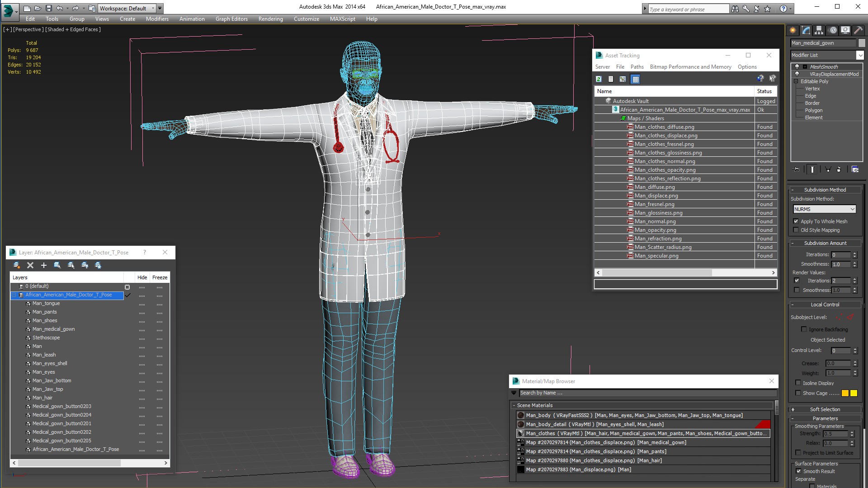Open Paths menu in Asset Tracking
The width and height of the screenshot is (868, 488).
click(x=637, y=67)
